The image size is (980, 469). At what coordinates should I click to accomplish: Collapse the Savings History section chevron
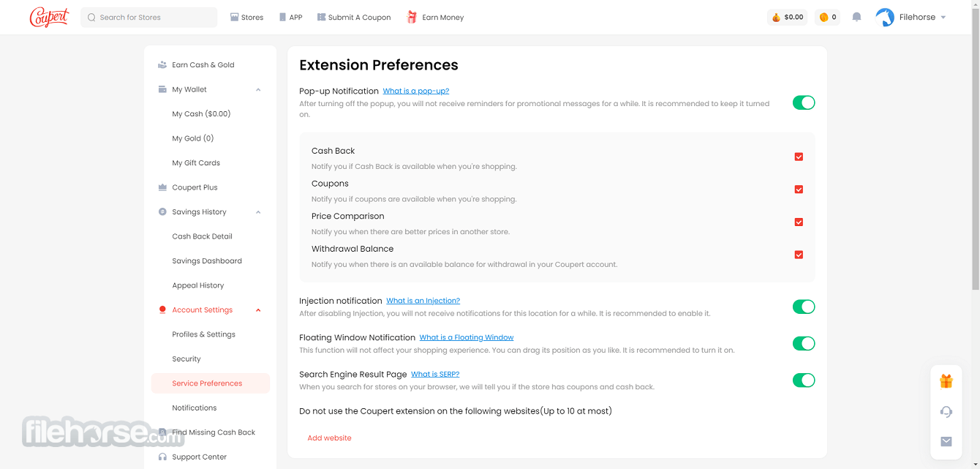[x=258, y=212]
